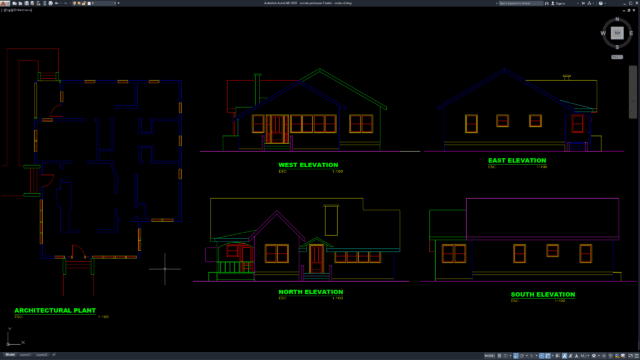Select the NORTH ELEVATION title text
The image size is (640, 360).
coord(311,292)
